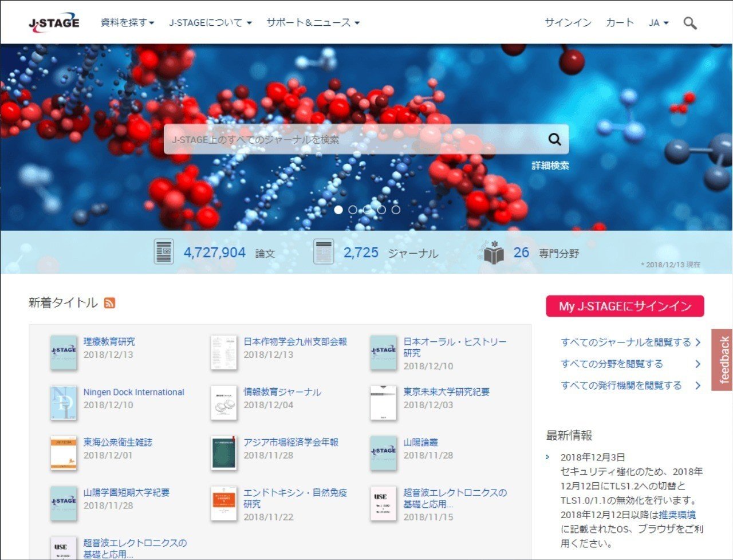The width and height of the screenshot is (733, 560).
Task: Expand the 資料を探す menu
Action: click(x=127, y=23)
